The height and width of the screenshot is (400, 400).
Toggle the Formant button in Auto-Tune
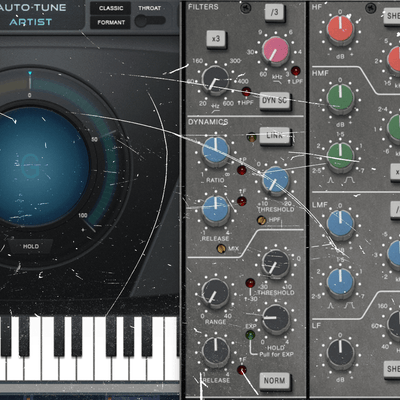click(x=111, y=22)
